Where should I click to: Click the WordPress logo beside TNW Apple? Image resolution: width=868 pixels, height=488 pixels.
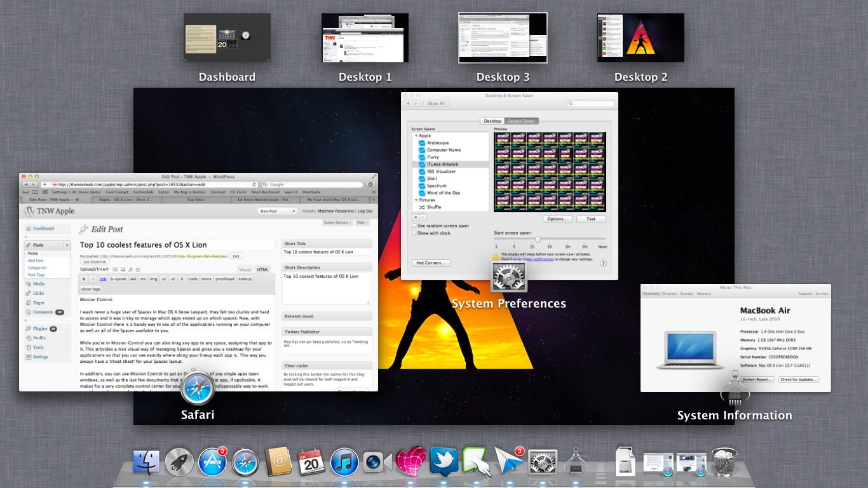coord(28,211)
